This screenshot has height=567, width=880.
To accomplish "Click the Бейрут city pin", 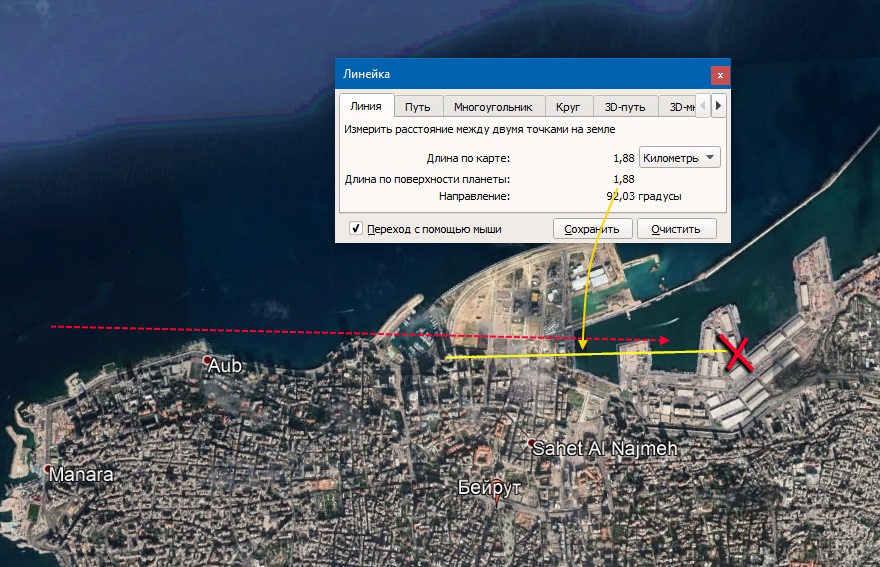I will 497,493.
